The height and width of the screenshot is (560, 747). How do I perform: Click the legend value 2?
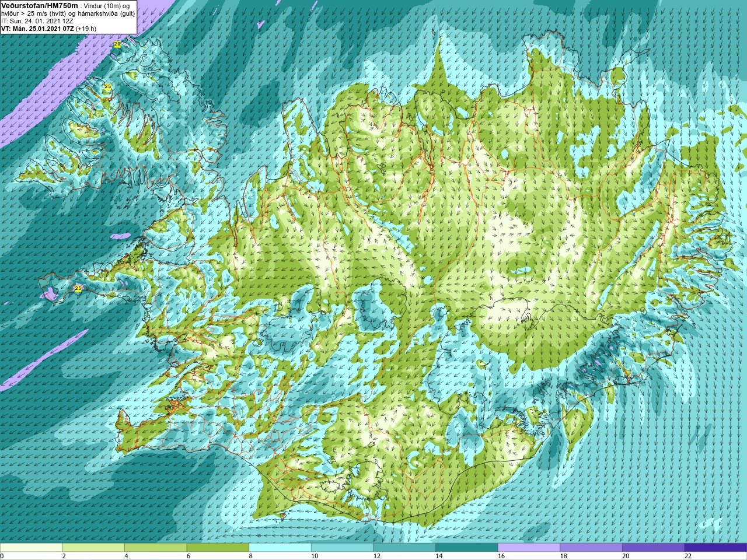click(x=64, y=556)
